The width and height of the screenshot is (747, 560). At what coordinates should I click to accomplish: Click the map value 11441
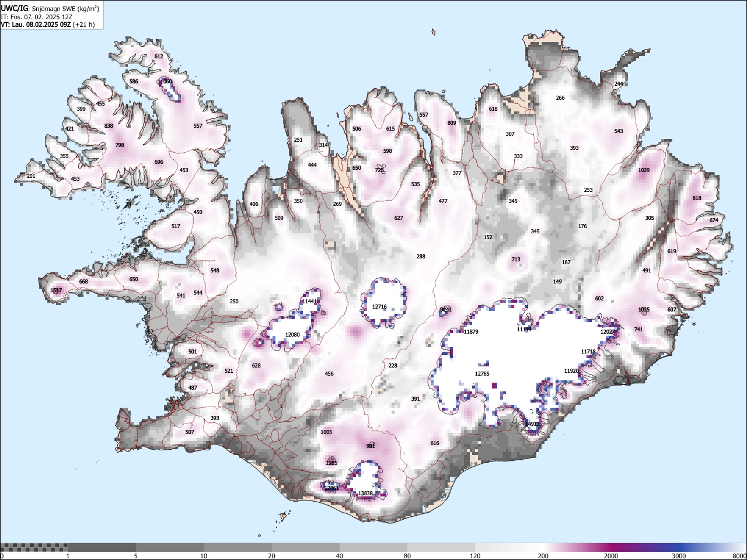(x=309, y=302)
